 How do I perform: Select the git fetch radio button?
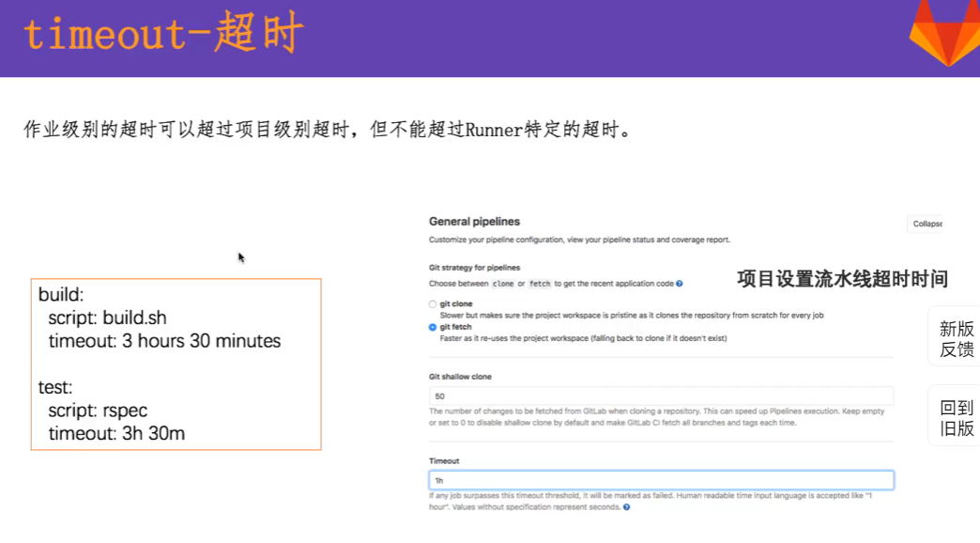433,327
